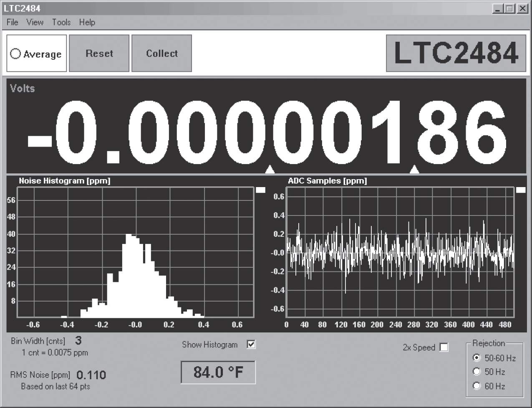This screenshot has width=532, height=408.
Task: Click the Noise Histogram [ppm] title
Action: point(65,181)
